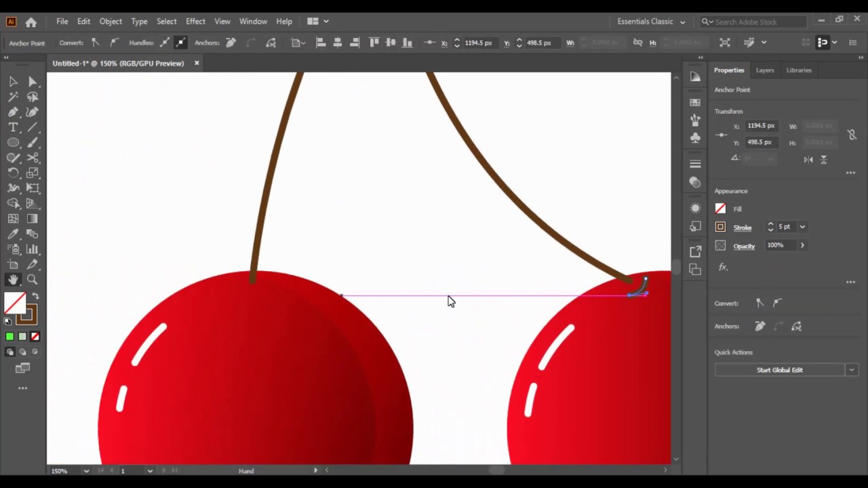
Task: Open the Essentials Classic workspace dropdown
Action: pos(651,22)
